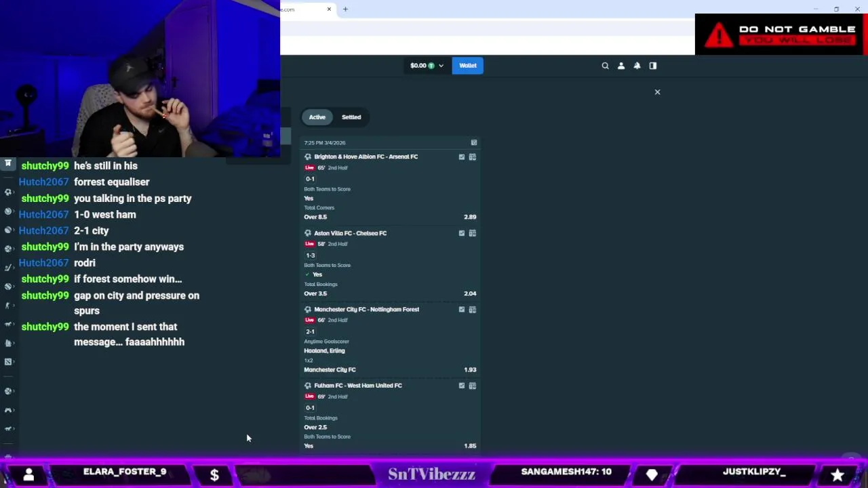Click chat message 'if forest somehow win...'
The width and height of the screenshot is (868, 488).
pos(128,279)
